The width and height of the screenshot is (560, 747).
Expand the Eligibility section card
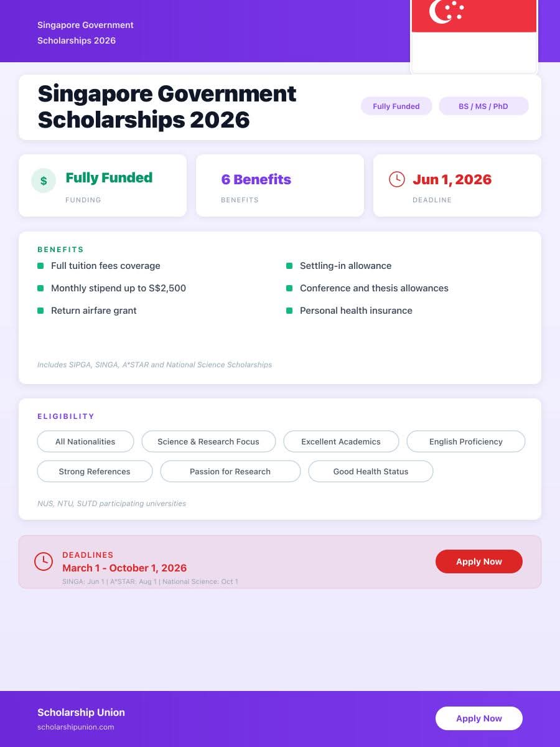[280, 459]
